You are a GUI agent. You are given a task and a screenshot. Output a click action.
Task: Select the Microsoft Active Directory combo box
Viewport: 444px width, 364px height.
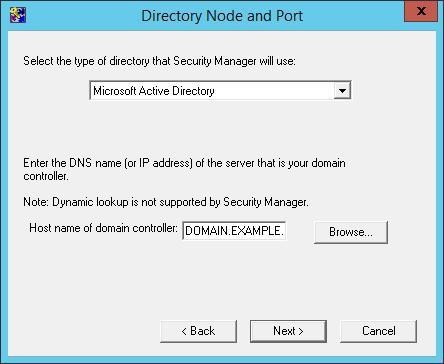(x=220, y=90)
